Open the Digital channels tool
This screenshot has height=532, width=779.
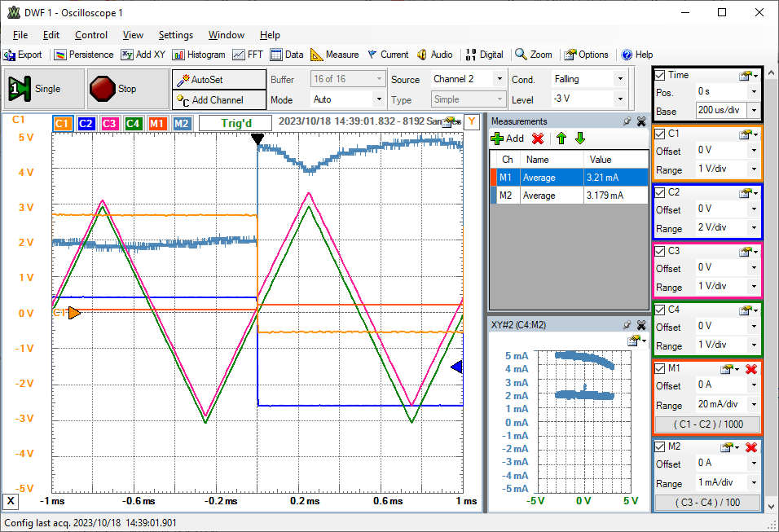485,55
